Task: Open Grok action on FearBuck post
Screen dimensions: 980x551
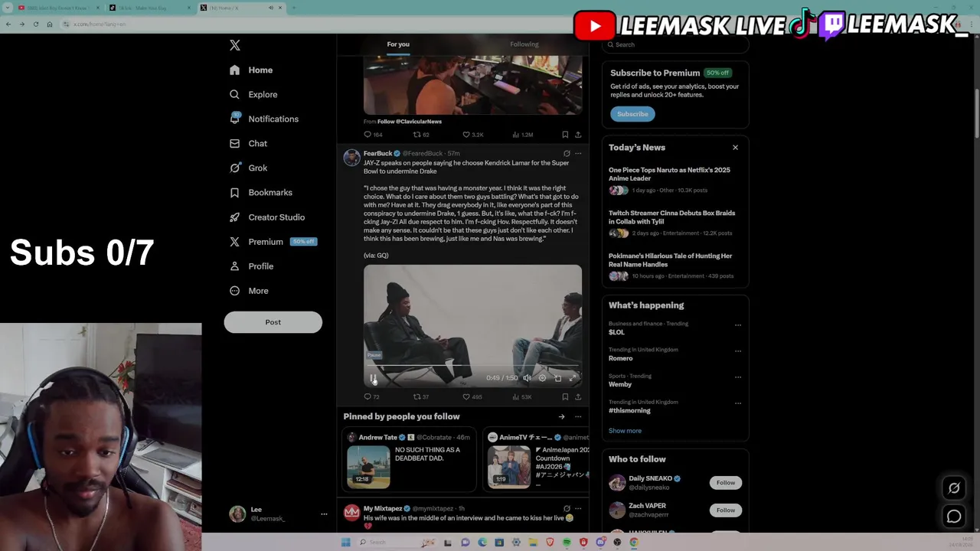Action: click(x=567, y=153)
